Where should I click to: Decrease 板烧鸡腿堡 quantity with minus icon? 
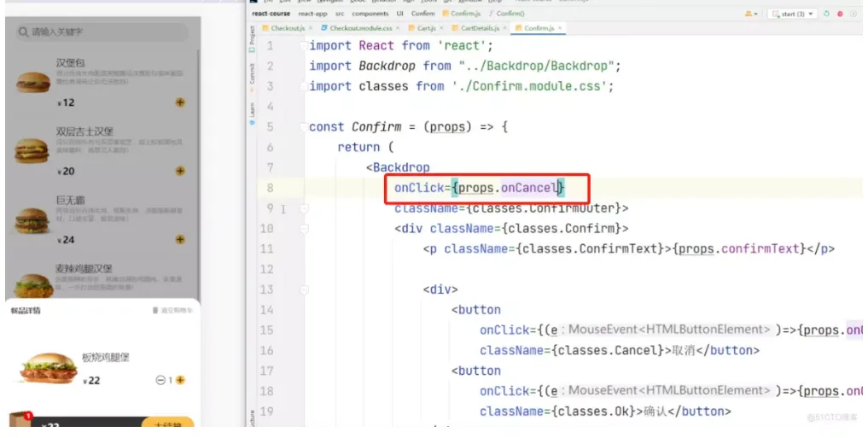[160, 380]
